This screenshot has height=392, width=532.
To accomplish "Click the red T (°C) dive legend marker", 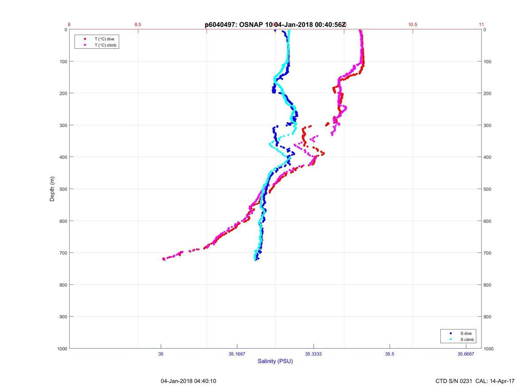I will coord(85,39).
